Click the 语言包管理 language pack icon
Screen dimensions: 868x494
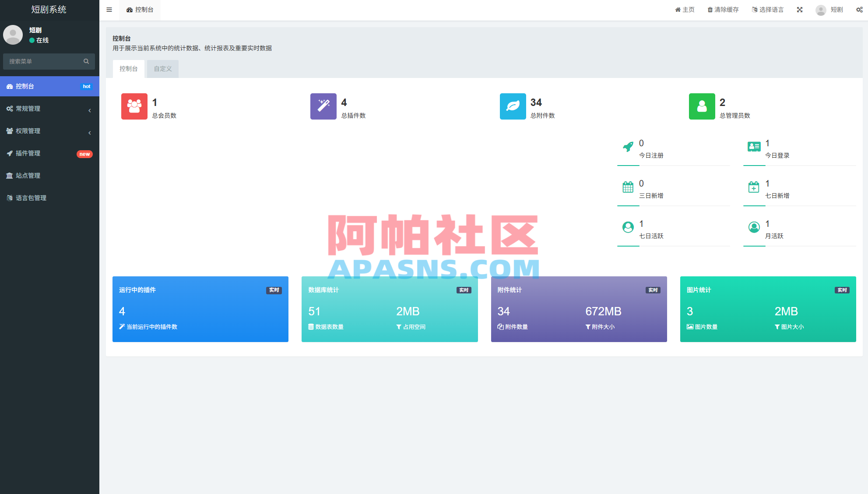(x=10, y=198)
